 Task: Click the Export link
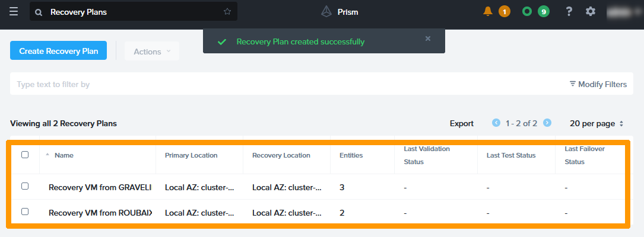tap(461, 124)
